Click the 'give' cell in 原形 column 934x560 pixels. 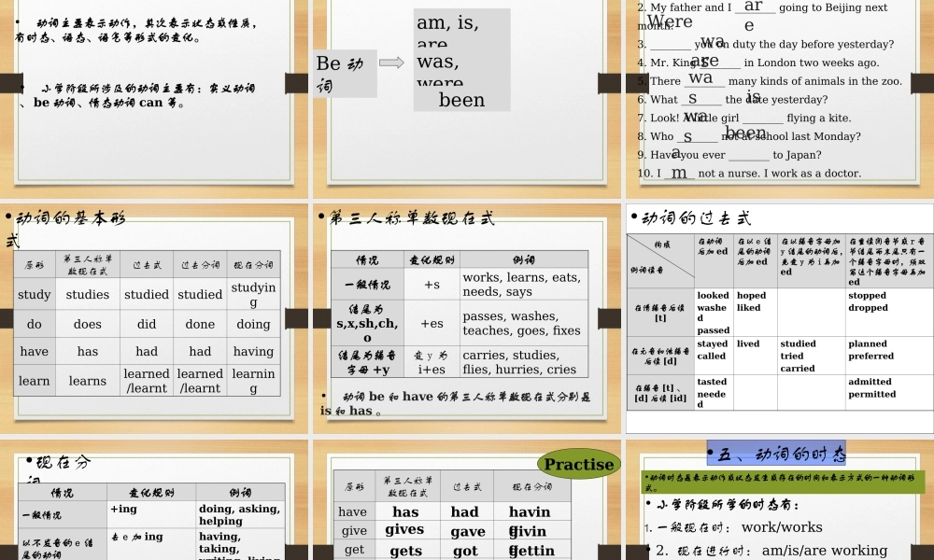(354, 530)
